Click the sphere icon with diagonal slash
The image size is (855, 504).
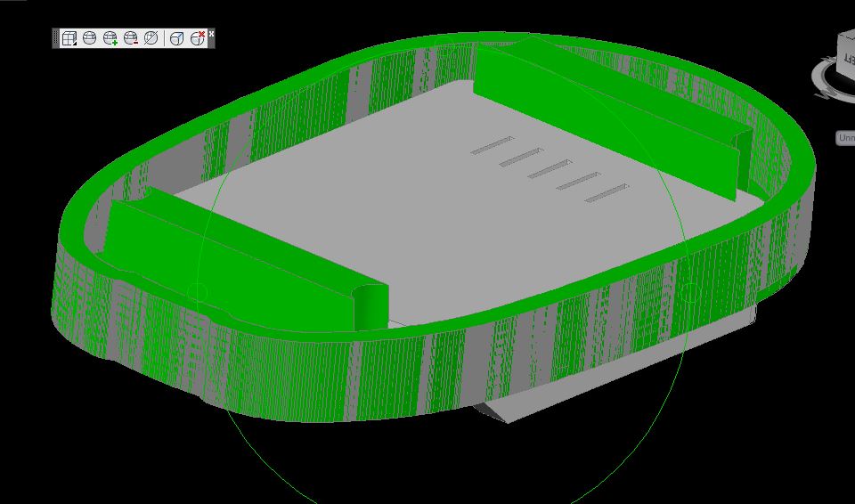coord(151,38)
